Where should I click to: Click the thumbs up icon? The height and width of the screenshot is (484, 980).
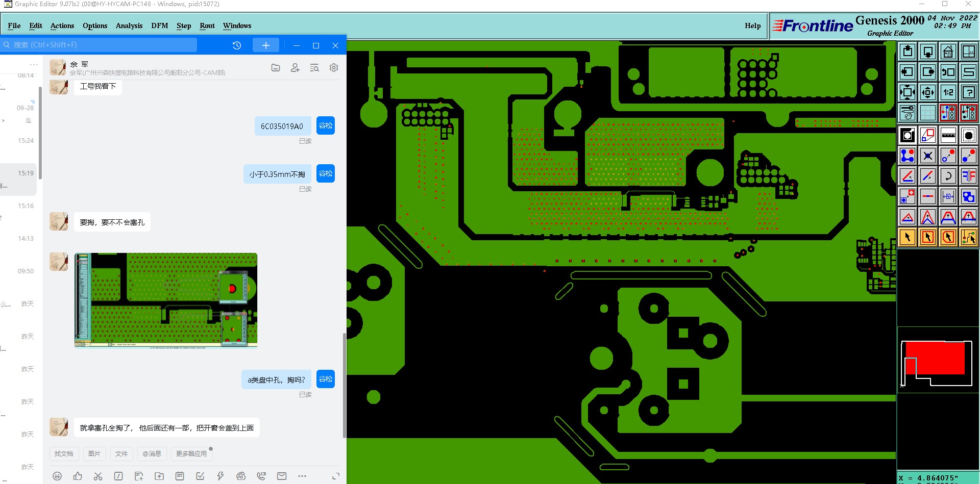point(78,476)
